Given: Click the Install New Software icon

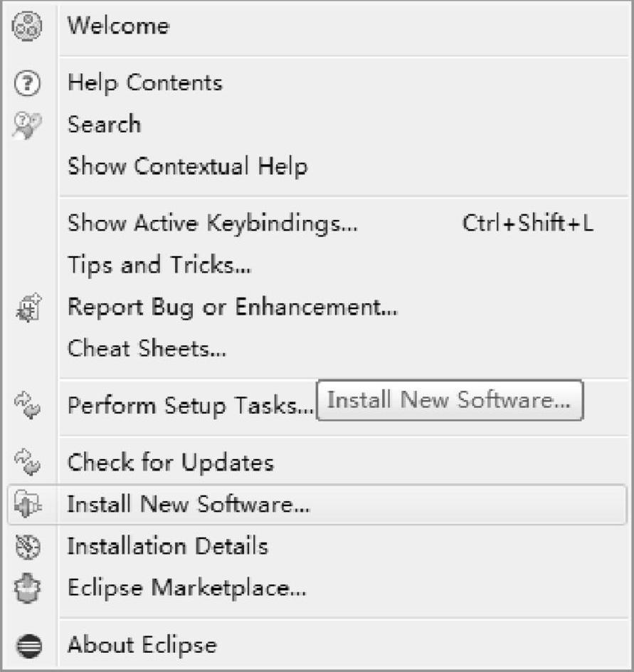Looking at the screenshot, I should (28, 504).
